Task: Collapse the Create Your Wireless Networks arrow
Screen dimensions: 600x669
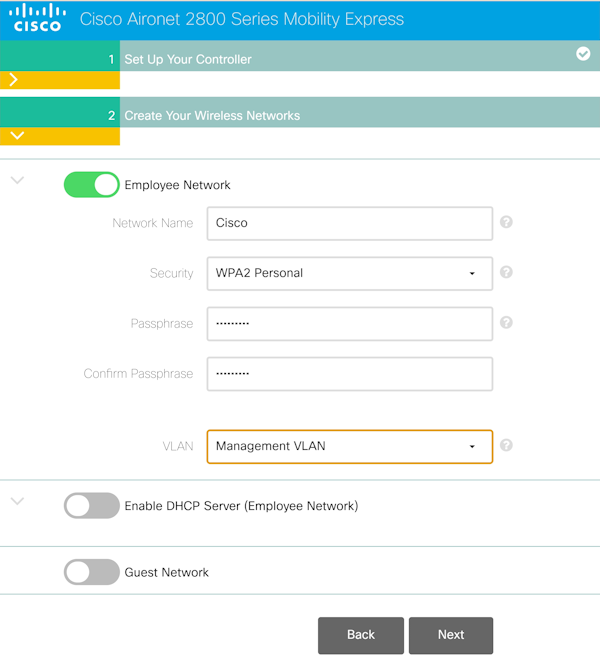Action: pos(17,136)
